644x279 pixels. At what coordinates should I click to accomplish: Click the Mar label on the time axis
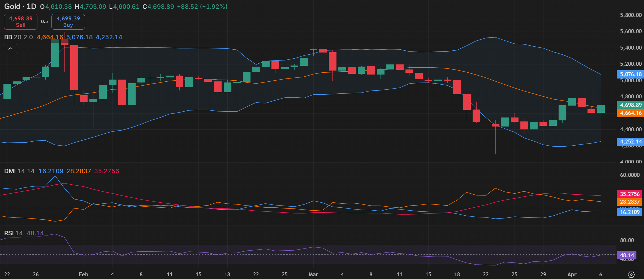[x=313, y=274]
